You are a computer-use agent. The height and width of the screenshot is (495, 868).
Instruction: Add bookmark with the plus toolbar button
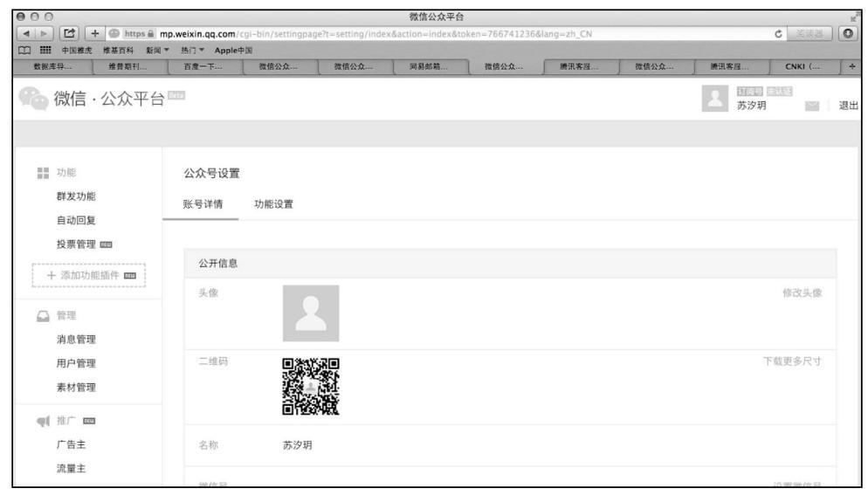coord(94,34)
